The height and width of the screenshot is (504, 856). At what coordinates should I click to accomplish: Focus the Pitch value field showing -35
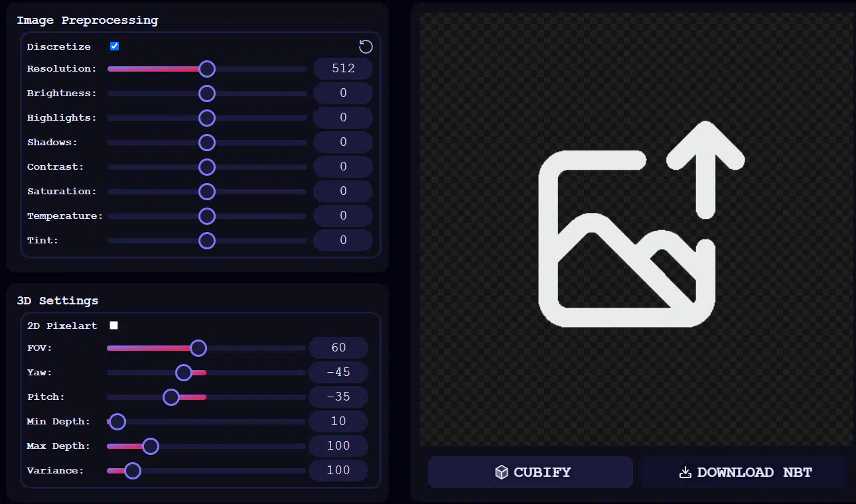[338, 397]
